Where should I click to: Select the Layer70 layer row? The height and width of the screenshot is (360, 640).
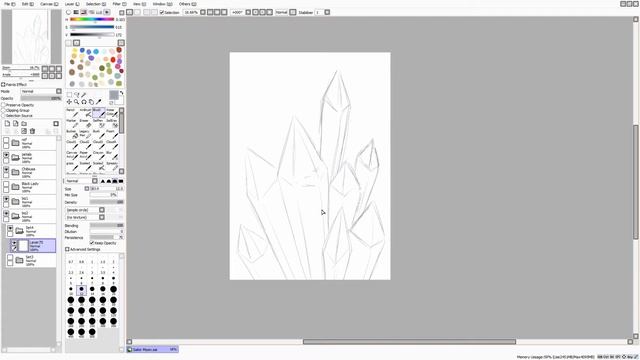[x=33, y=245]
